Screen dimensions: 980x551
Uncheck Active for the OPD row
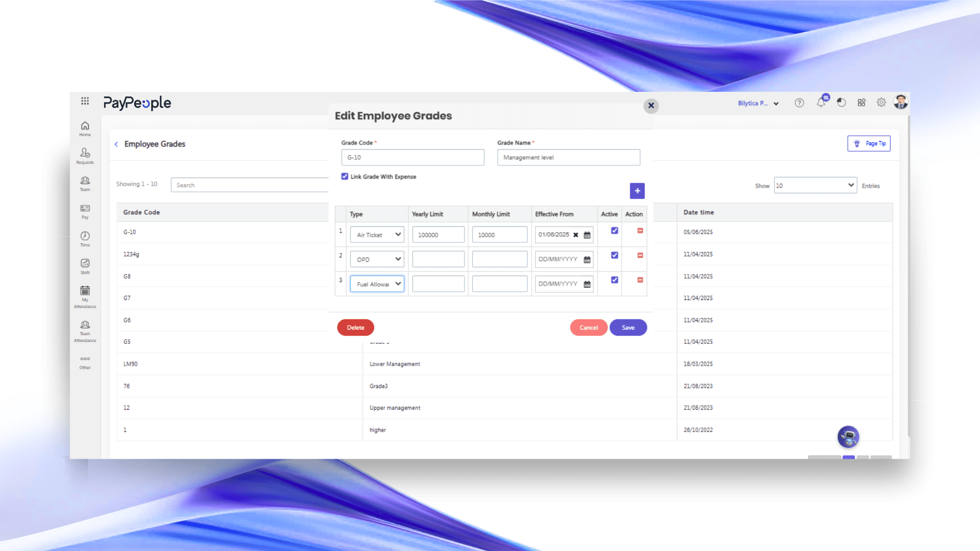(615, 255)
